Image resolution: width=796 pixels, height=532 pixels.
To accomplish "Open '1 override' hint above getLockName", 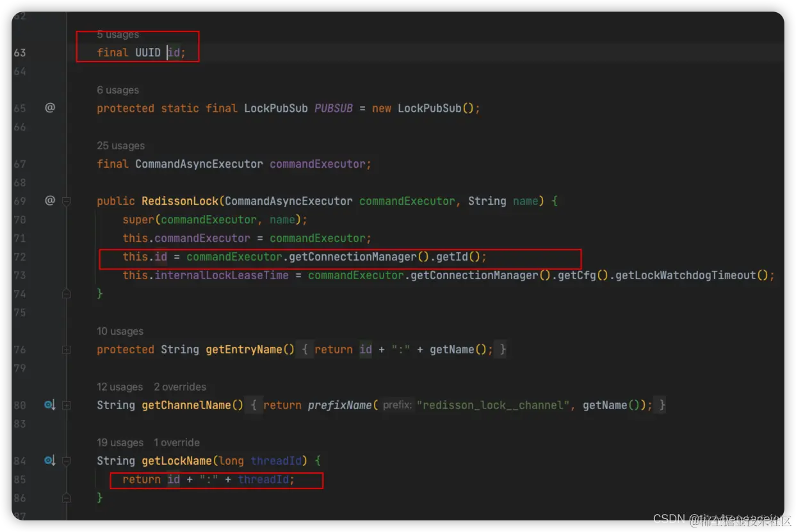I will [177, 443].
